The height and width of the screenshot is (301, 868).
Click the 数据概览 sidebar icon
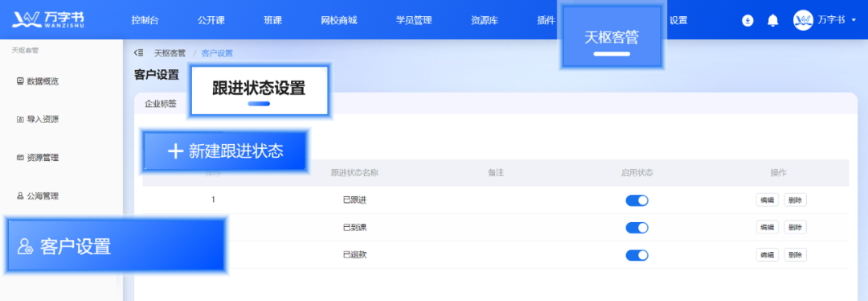[x=20, y=81]
